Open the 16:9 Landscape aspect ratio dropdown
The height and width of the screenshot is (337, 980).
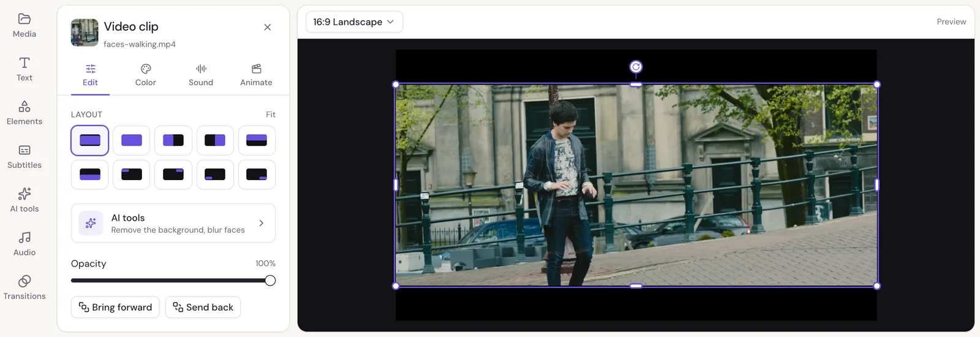[x=354, y=22]
